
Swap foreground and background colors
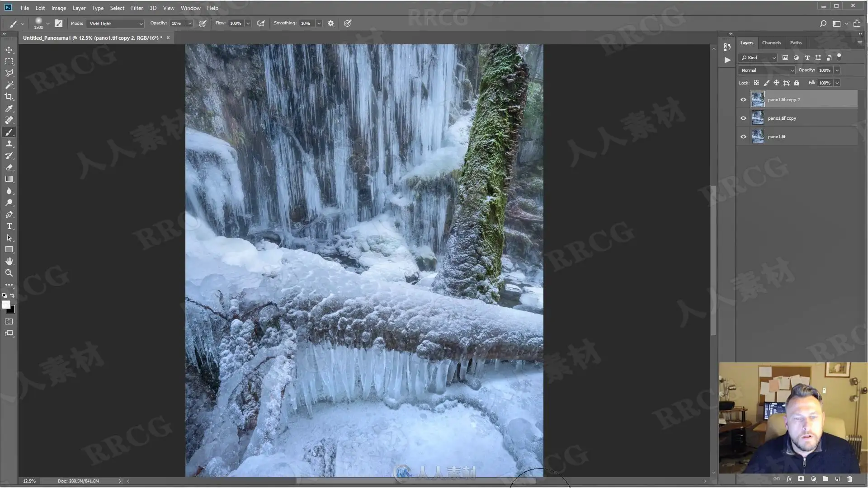tap(13, 296)
